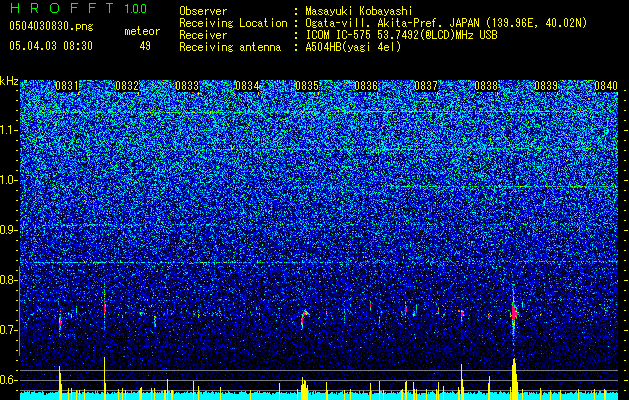
Task: Click the date stamp 05.04.03 08:30
Action: 51,46
